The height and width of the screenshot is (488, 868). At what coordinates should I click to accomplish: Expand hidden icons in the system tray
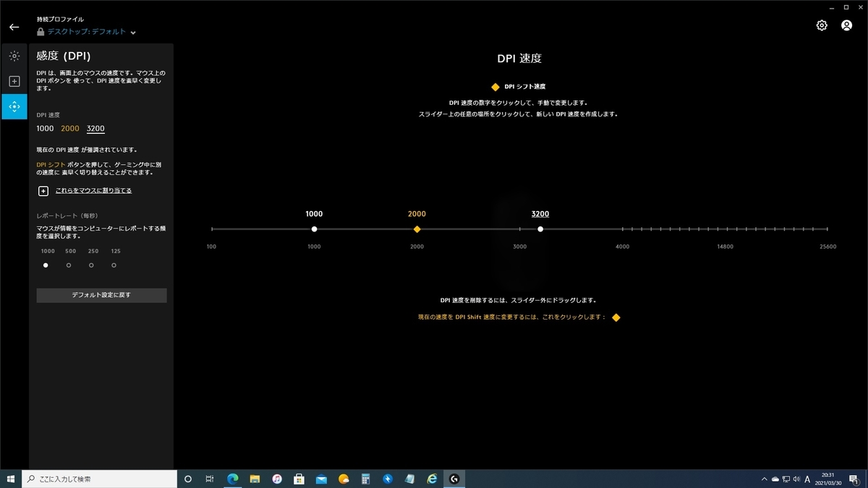[764, 479]
